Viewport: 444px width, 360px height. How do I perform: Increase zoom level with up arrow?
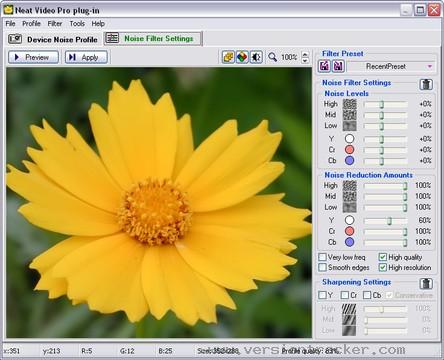(305, 54)
